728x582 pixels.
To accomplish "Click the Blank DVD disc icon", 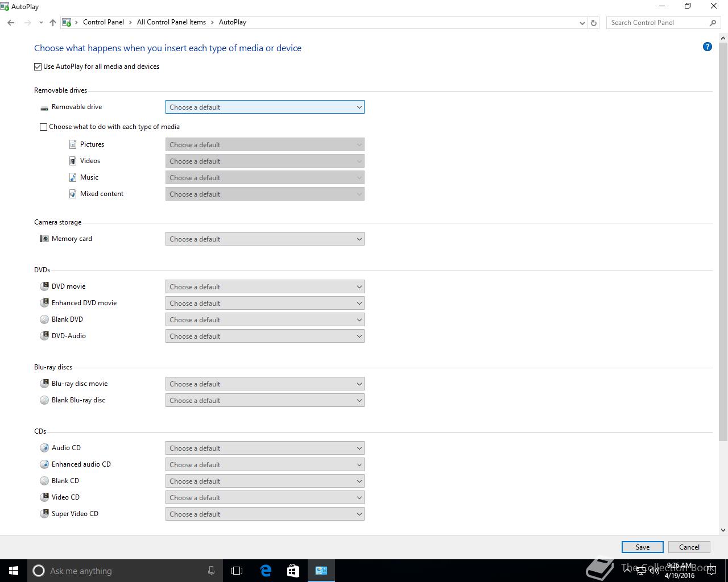I will (44, 319).
